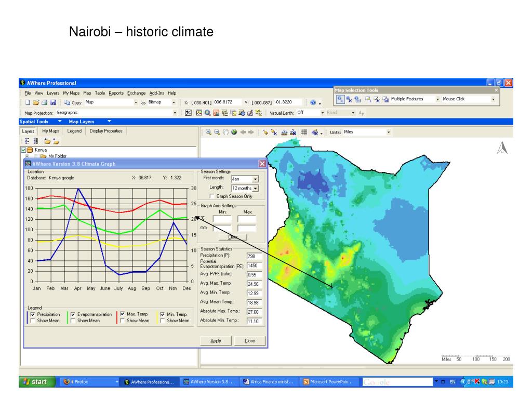Open the First month dropdown
The height and width of the screenshot is (399, 532).
[256, 179]
